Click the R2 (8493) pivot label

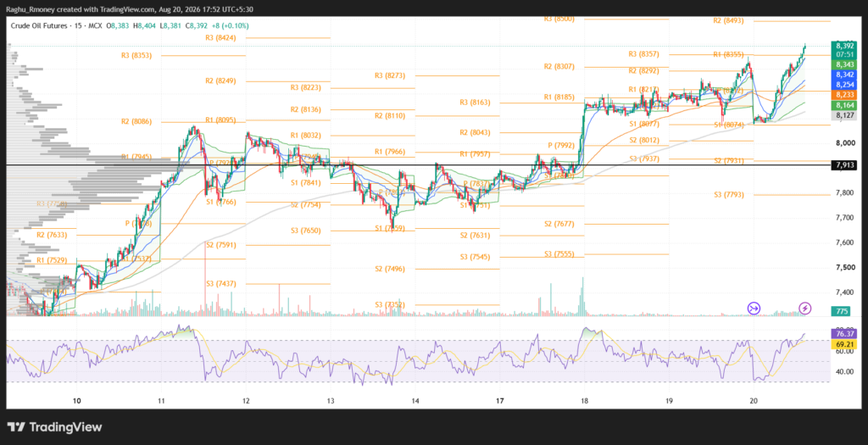[728, 20]
